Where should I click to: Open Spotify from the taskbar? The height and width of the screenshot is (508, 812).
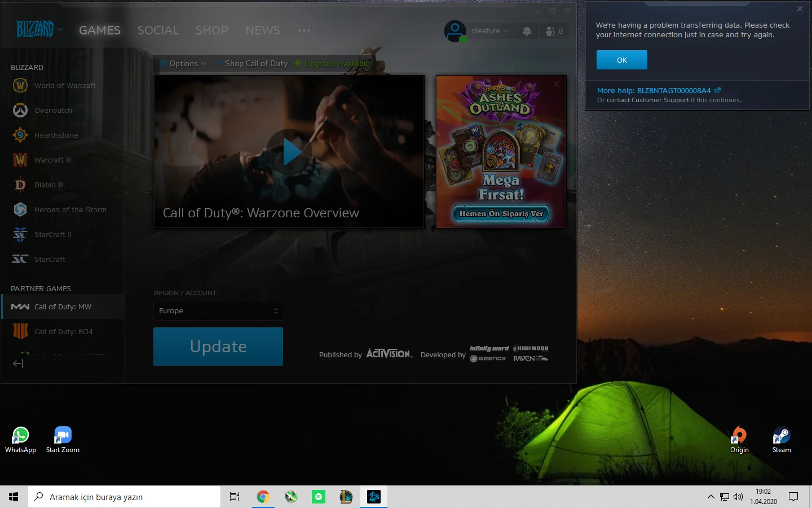319,497
